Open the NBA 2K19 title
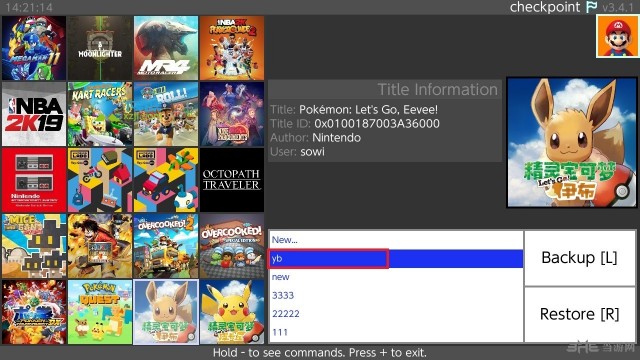This screenshot has height=360, width=640. coord(34,114)
